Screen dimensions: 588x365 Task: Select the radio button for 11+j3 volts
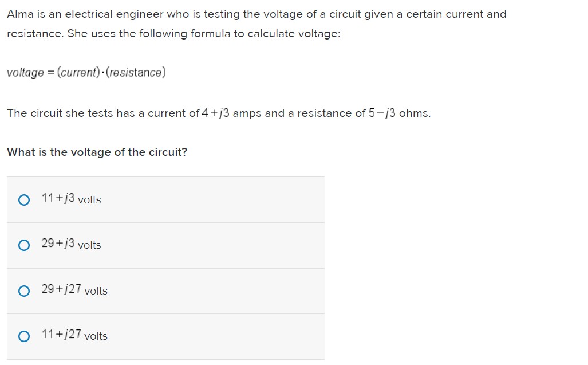(24, 200)
